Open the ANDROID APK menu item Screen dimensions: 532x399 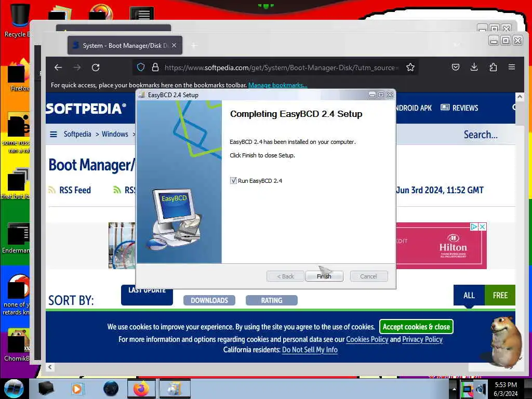[x=414, y=108]
